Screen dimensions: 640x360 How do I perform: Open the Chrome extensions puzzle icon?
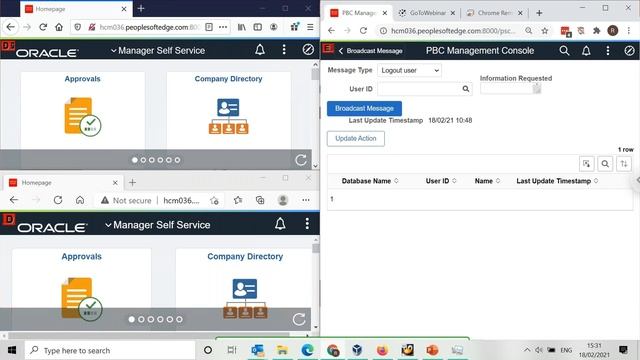(x=596, y=31)
